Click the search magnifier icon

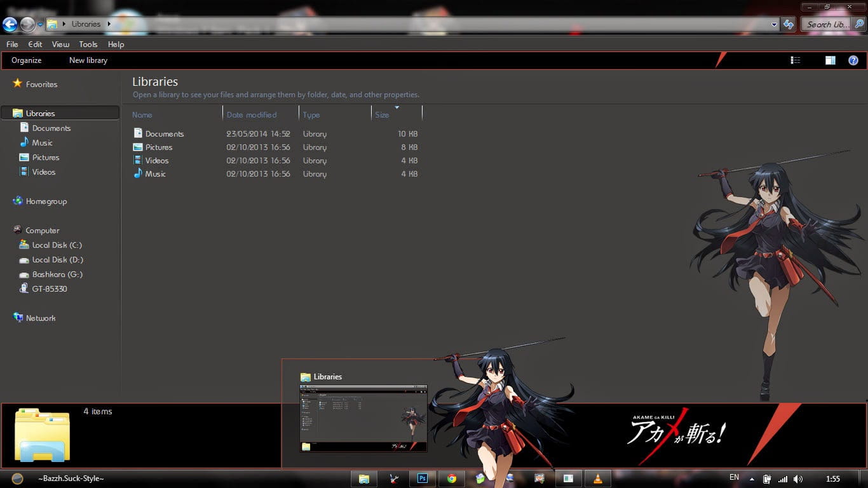tap(859, 25)
